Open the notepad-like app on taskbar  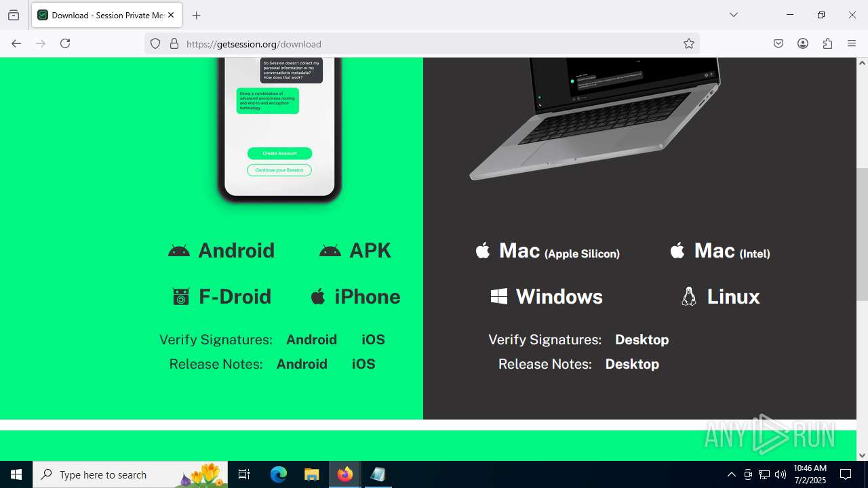pos(378,474)
